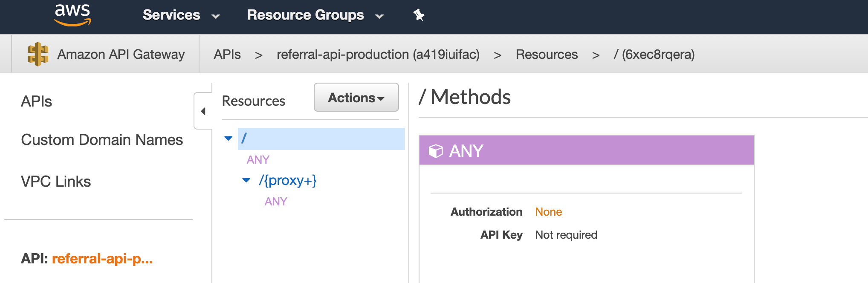Click referral-api-production breadcrumb link

point(378,55)
